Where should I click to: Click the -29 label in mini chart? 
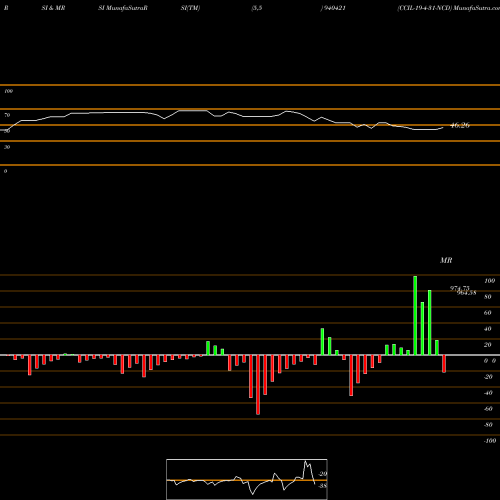[x=323, y=474]
